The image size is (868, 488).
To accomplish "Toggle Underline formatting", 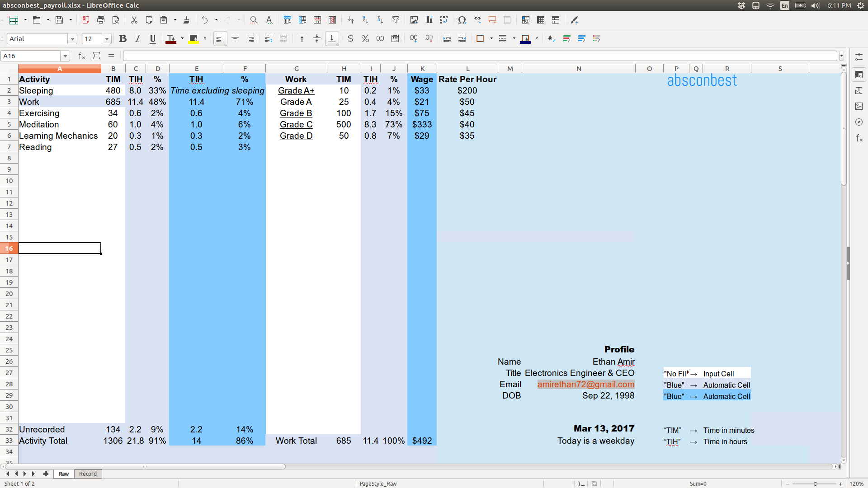I will [153, 39].
